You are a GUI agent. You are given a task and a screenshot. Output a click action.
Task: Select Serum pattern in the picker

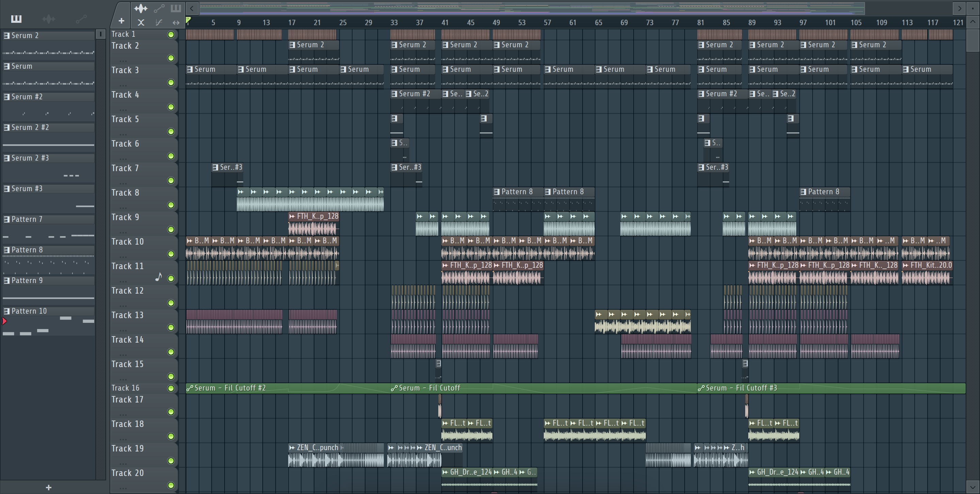(48, 66)
